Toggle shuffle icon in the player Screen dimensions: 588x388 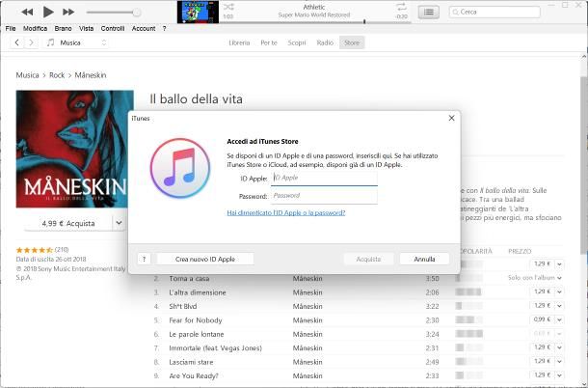tap(228, 7)
